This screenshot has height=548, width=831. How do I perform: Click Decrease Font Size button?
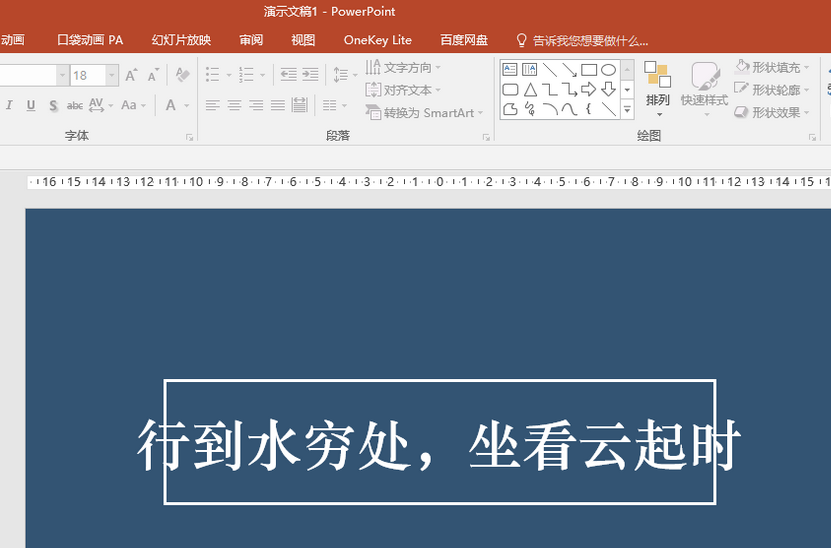tap(153, 75)
